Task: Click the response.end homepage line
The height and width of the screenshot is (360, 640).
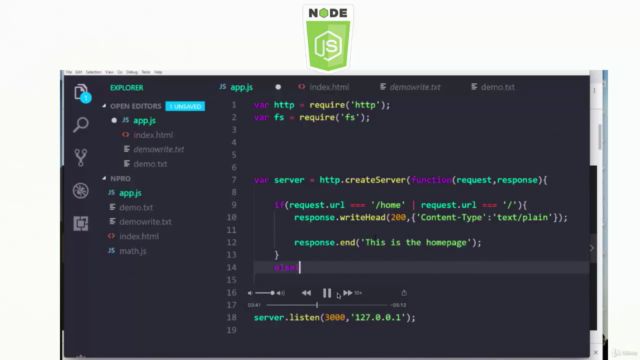Action: click(x=388, y=242)
